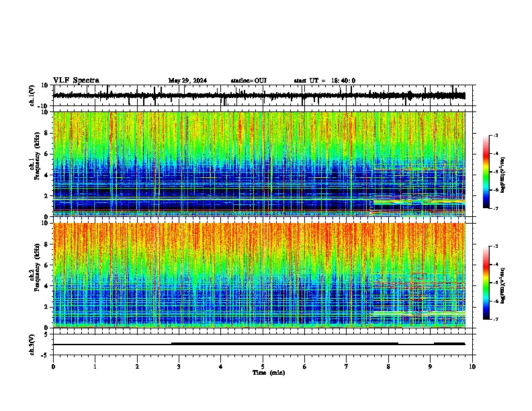The height and width of the screenshot is (411, 532).
Task: Click the "4" kHz tick on ch.1 spectrogram
Action: coord(46,175)
